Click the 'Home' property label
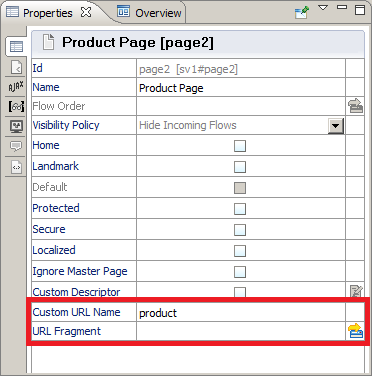Screen dimensions: 372x376 46,145
